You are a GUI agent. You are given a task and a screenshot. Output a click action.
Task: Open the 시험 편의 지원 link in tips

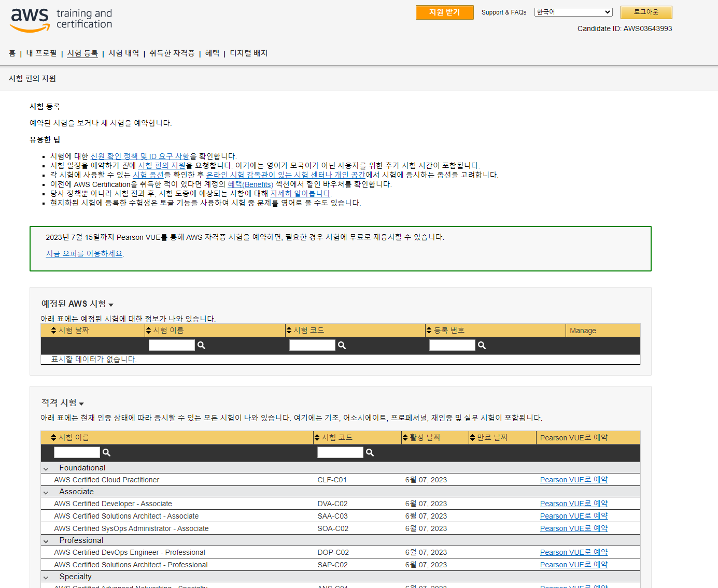tap(162, 166)
